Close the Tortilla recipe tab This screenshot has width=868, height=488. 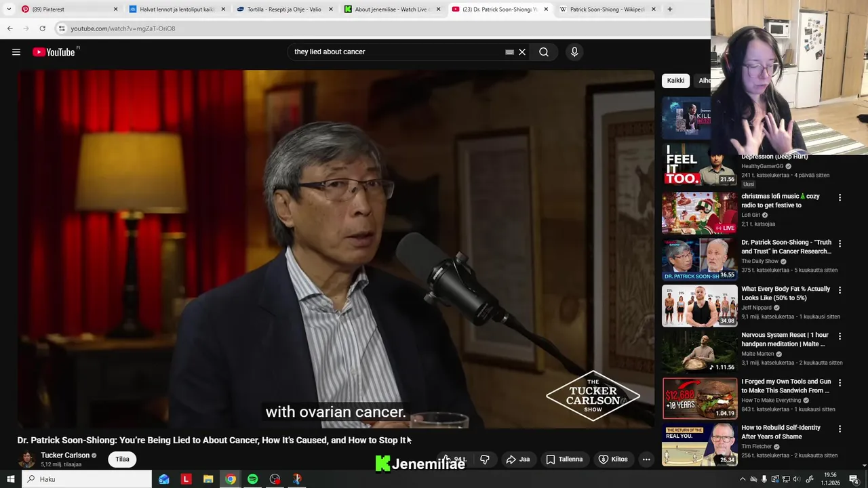tap(331, 9)
